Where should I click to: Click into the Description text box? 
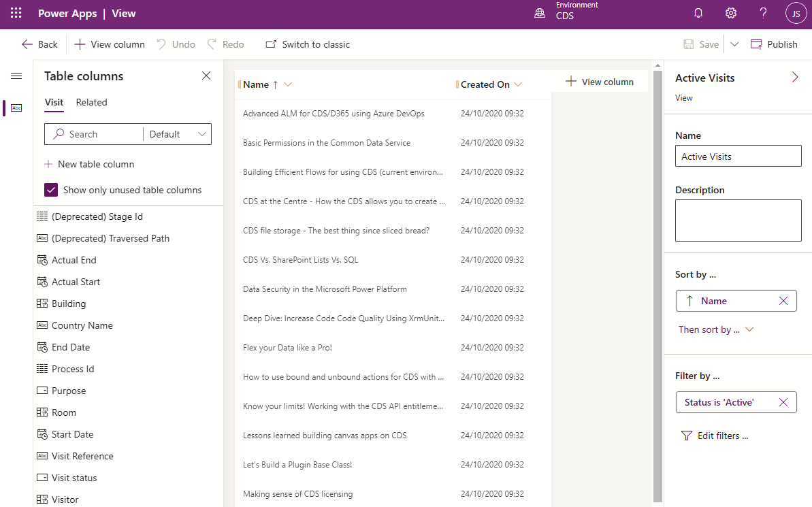point(738,220)
